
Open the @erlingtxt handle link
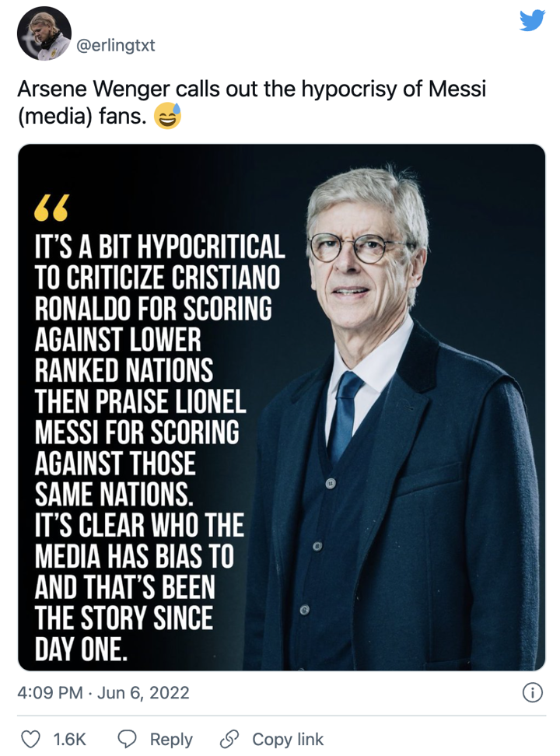[116, 45]
